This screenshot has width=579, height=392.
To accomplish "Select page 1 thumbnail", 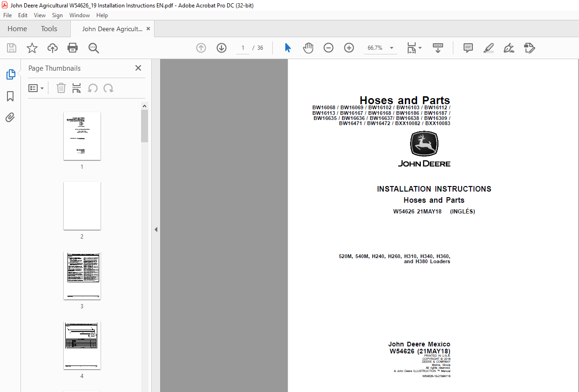I will [82, 136].
